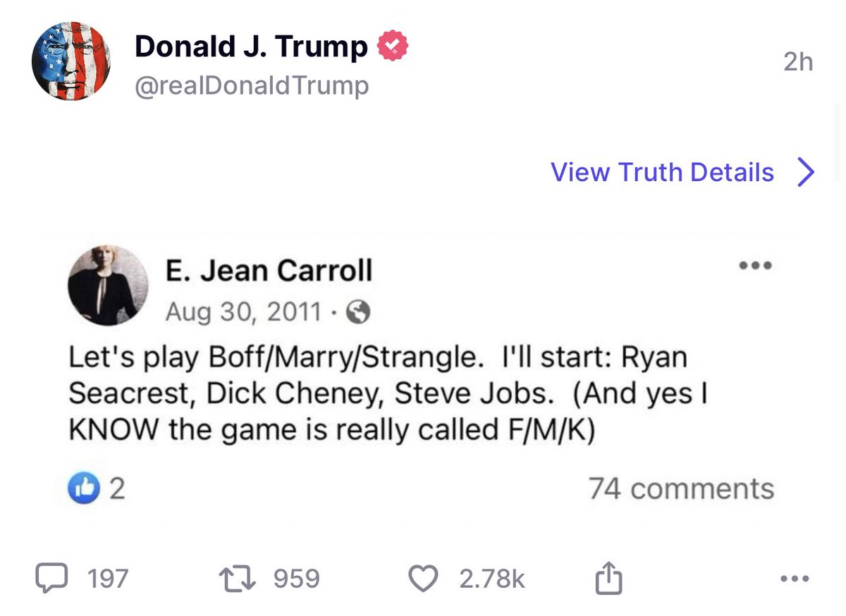Open the post's bottom three-dot more menu
The image size is (846, 616).
pos(796,579)
